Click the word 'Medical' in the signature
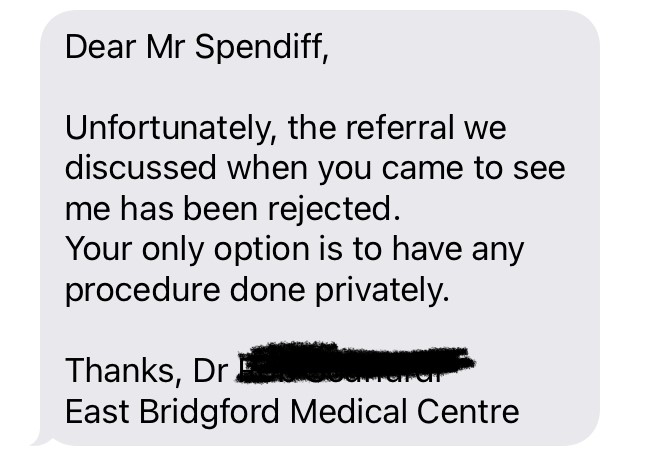Image resolution: width=650 pixels, height=465 pixels. [349, 411]
